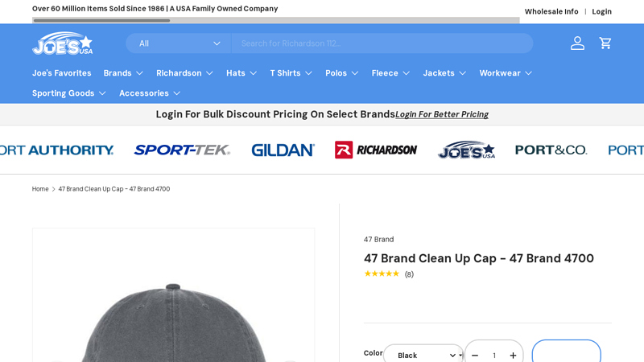Expand the Sporting Goods menu
The width and height of the screenshot is (644, 362).
(69, 93)
